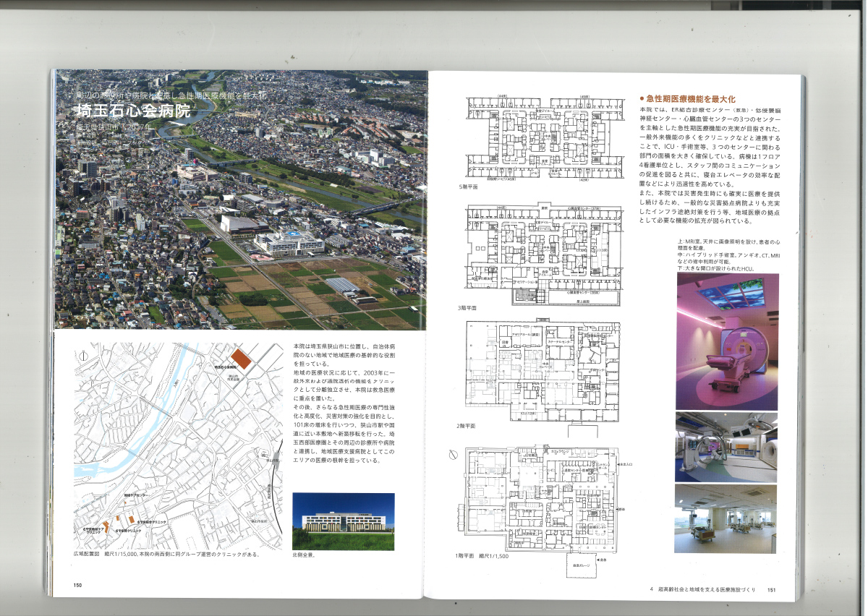Click the label 2階平面

(467, 426)
